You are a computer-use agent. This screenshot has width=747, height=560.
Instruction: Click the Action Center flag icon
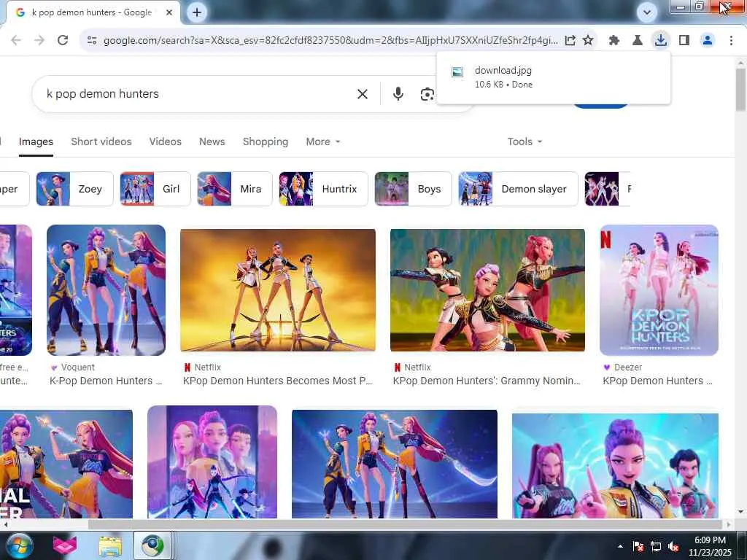coord(638,546)
